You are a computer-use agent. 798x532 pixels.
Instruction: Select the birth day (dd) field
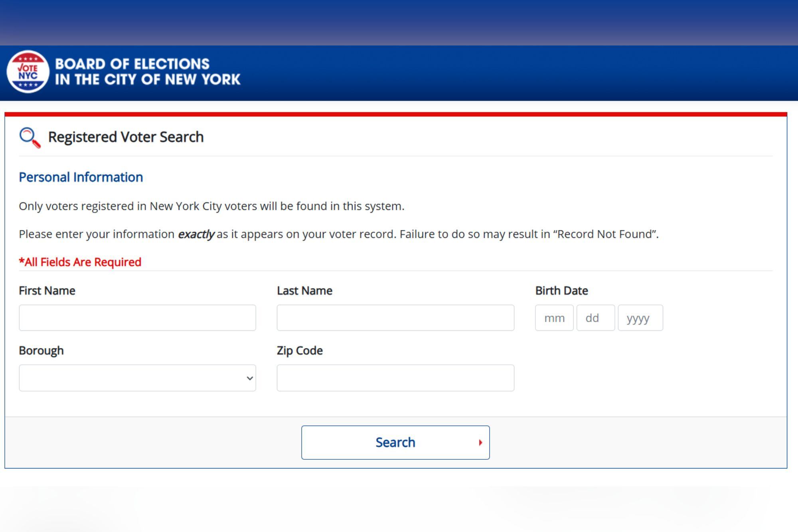tap(595, 318)
